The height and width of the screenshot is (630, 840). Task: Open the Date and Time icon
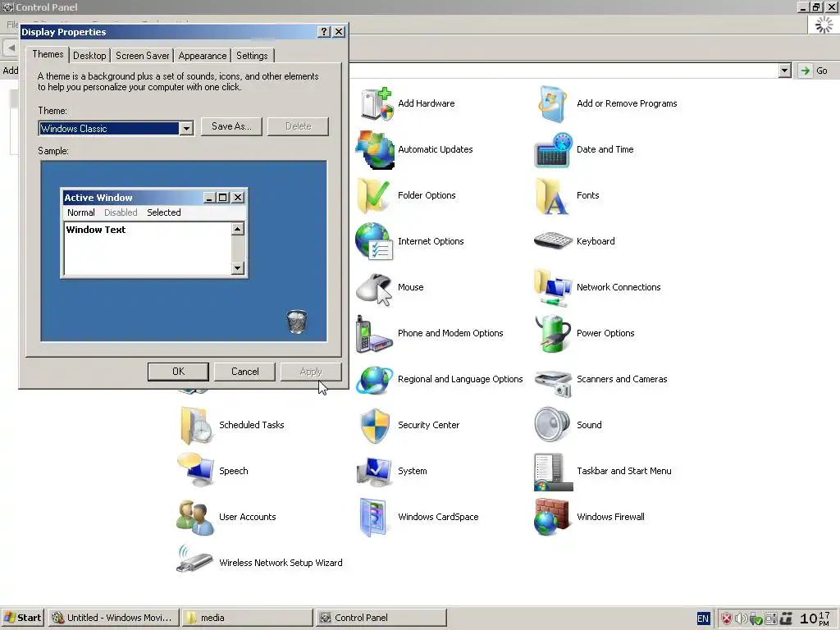554,150
